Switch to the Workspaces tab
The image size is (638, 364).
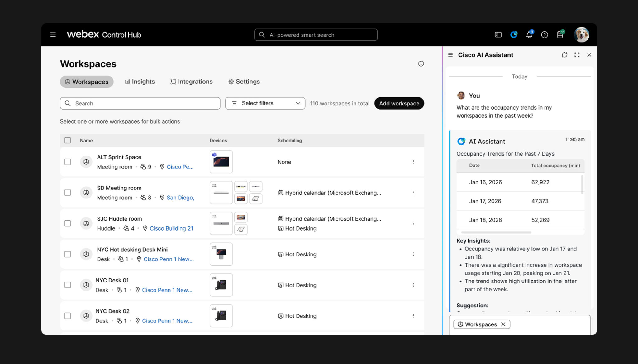[x=87, y=82]
